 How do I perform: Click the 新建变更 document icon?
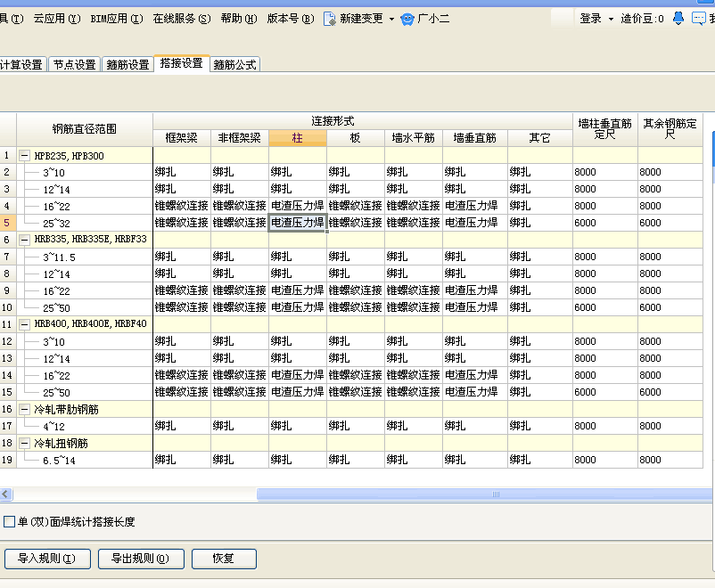point(329,19)
